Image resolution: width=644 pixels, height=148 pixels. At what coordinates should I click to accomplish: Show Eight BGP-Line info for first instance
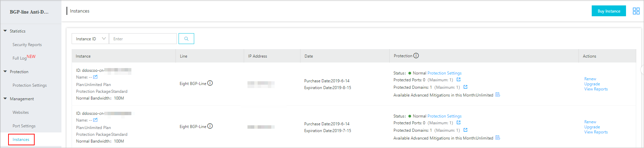point(210,83)
